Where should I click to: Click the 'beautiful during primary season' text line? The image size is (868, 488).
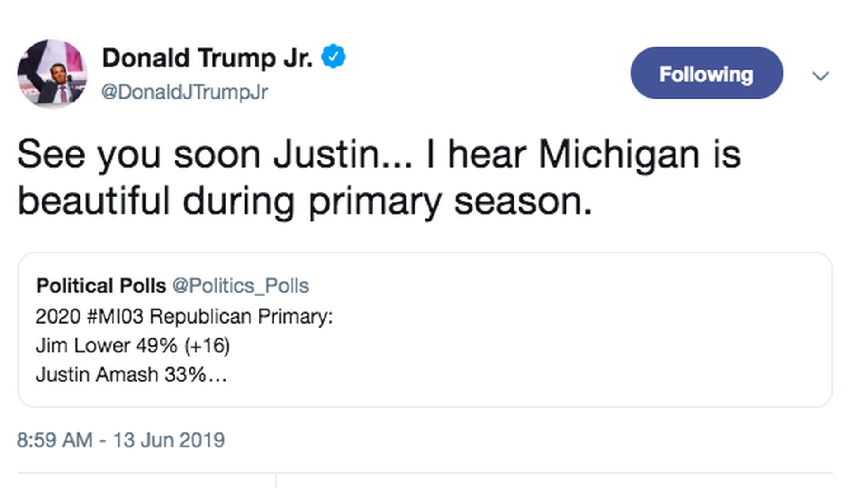tap(305, 202)
